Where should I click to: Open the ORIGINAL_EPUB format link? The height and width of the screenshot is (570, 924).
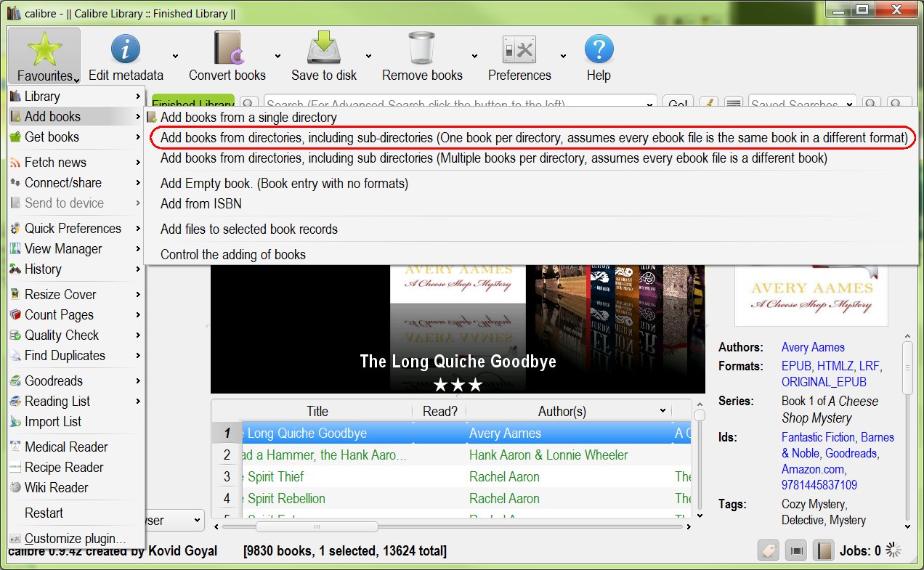point(824,382)
